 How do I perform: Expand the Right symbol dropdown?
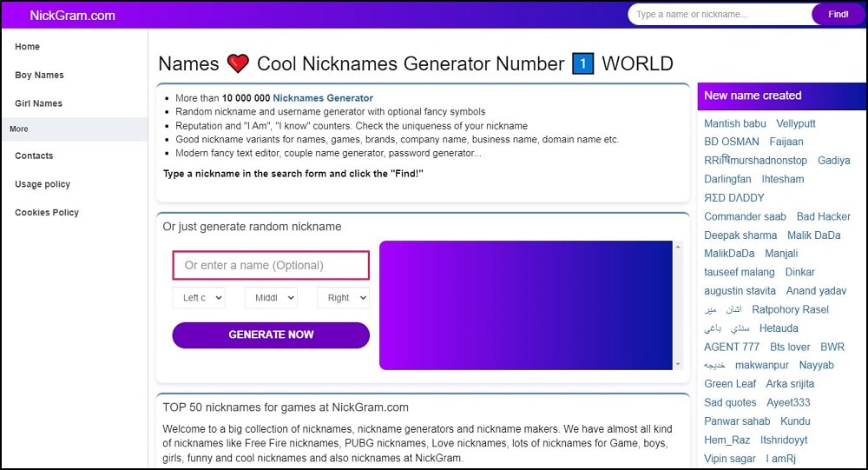[x=343, y=298]
